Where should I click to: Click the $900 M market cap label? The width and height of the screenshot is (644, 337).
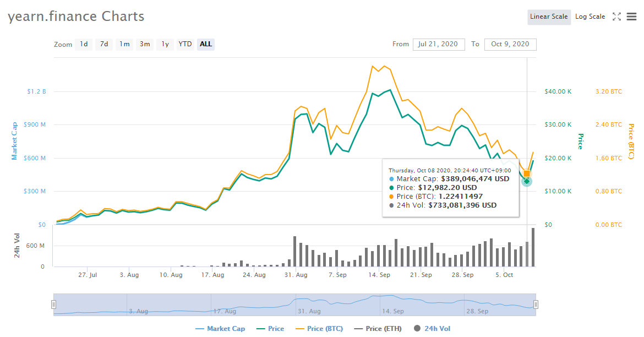tap(35, 124)
